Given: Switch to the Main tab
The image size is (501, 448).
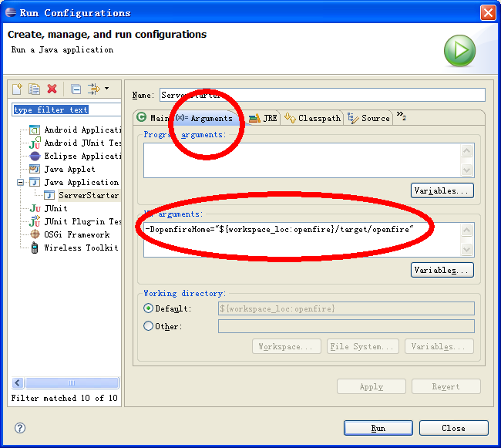Looking at the screenshot, I should 153,118.
